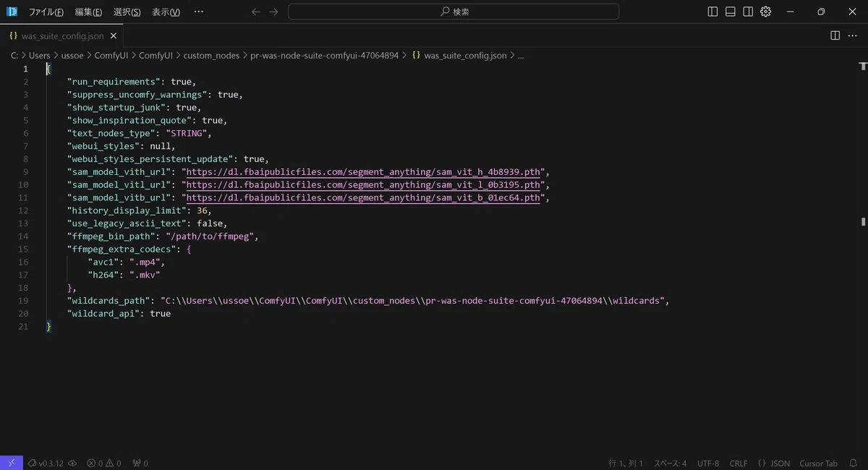This screenshot has height=470, width=868.
Task: Toggle the bottom panel layout icon
Action: click(x=731, y=12)
